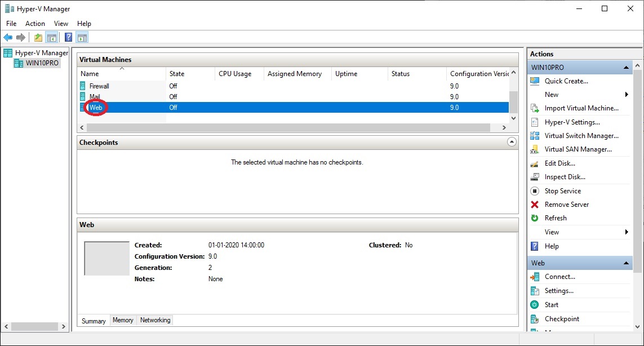Click the green Refresh icon
This screenshot has width=644, height=346.
[535, 218]
